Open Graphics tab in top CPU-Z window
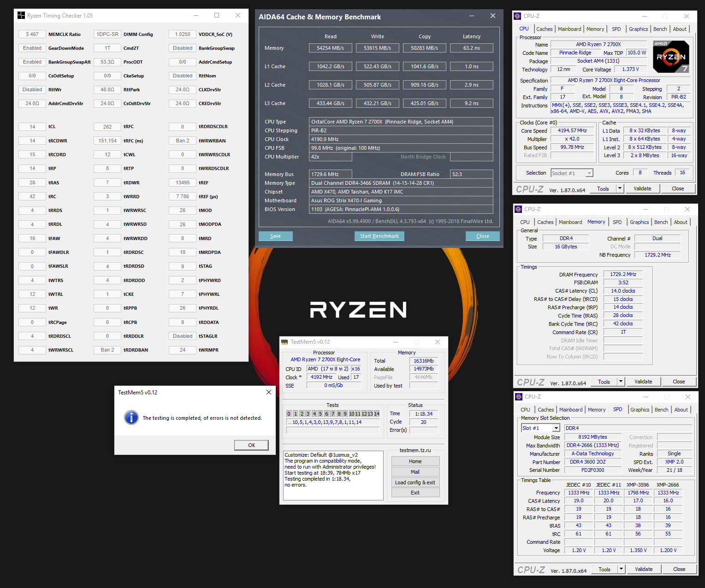705x588 pixels. [638, 29]
